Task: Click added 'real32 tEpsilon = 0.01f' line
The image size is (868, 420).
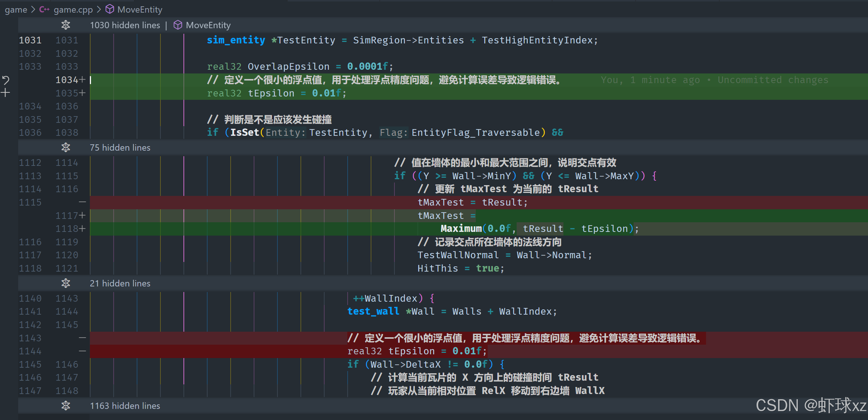Action: coord(277,93)
